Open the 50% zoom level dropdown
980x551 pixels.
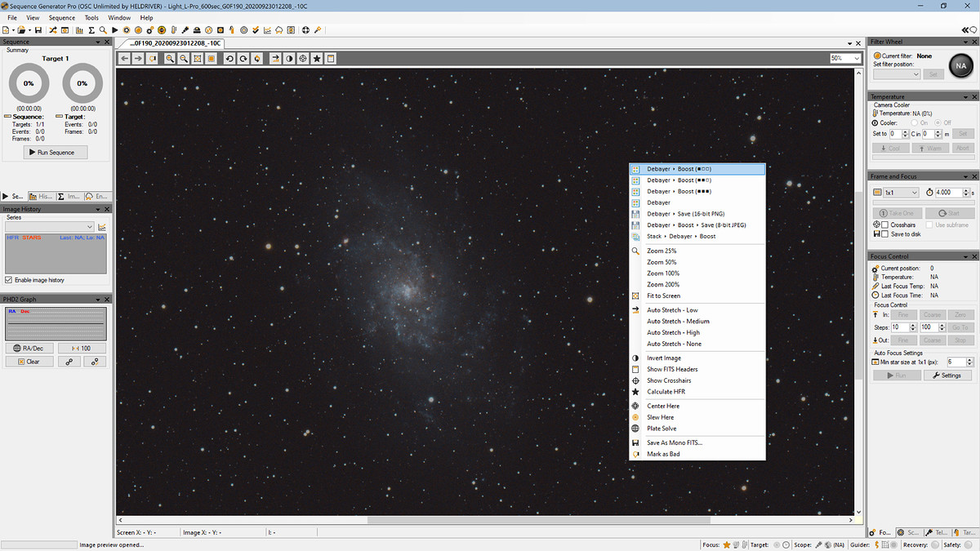coord(845,59)
